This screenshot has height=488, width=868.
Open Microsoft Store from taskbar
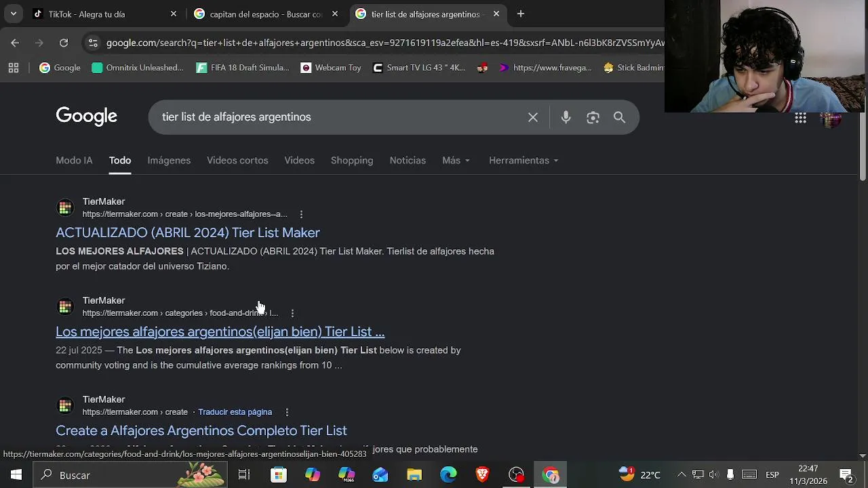(279, 475)
